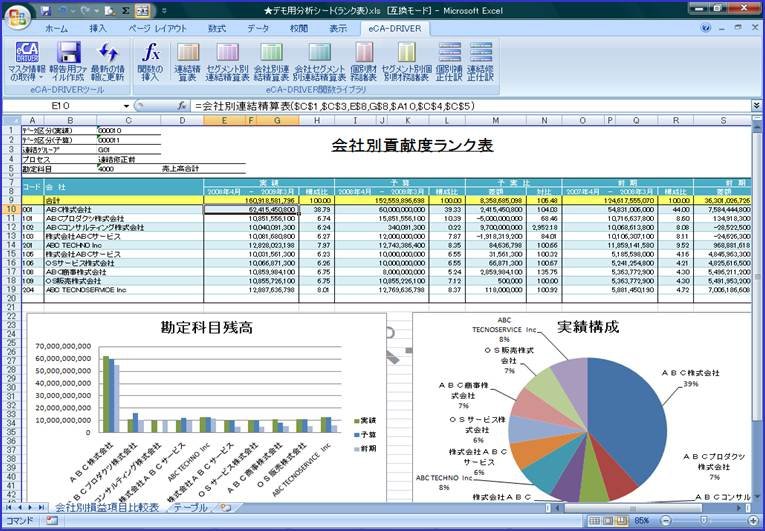Switch to the テーブル sheet tab

(190, 508)
